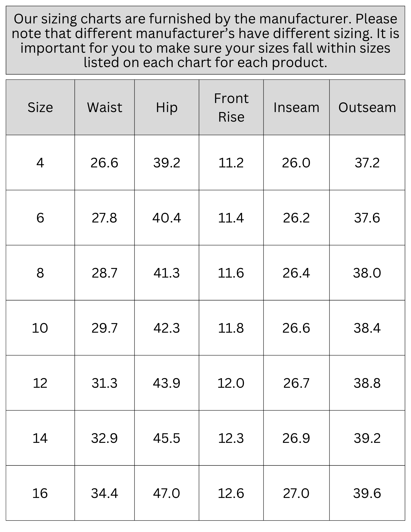Select the Hip column header
Screen dimensions: 411x532
(167, 107)
